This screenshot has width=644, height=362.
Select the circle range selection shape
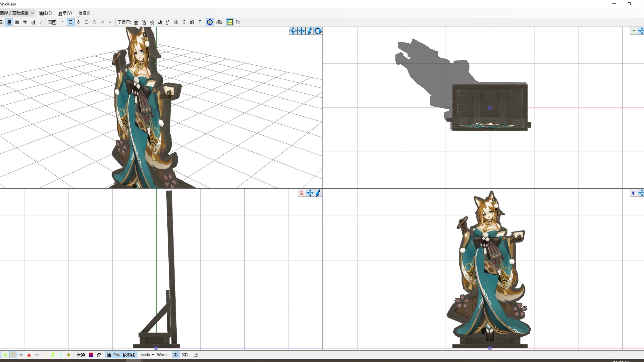coord(86,22)
